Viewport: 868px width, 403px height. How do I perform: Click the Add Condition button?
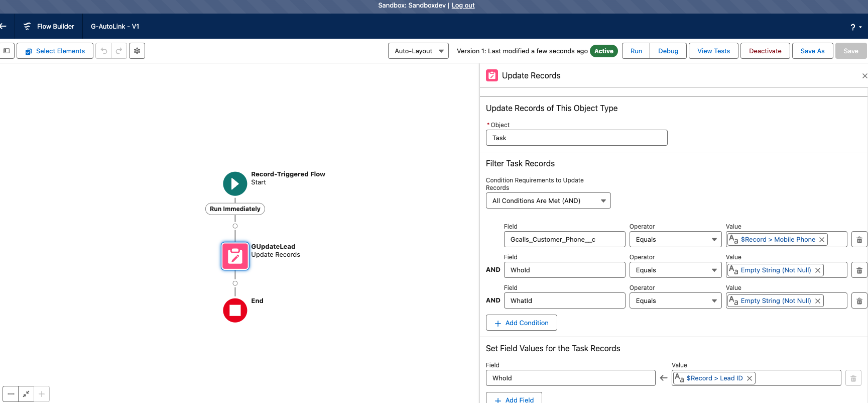click(521, 323)
